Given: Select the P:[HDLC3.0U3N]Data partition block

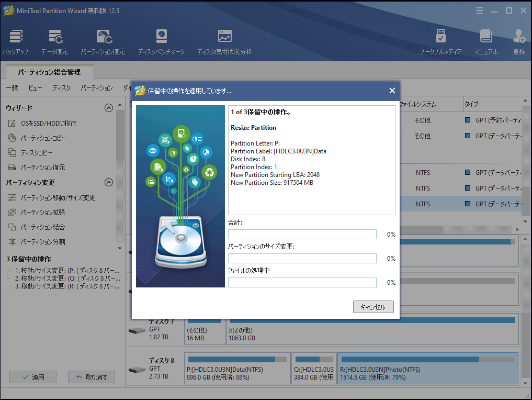Looking at the screenshot, I should pos(237,369).
